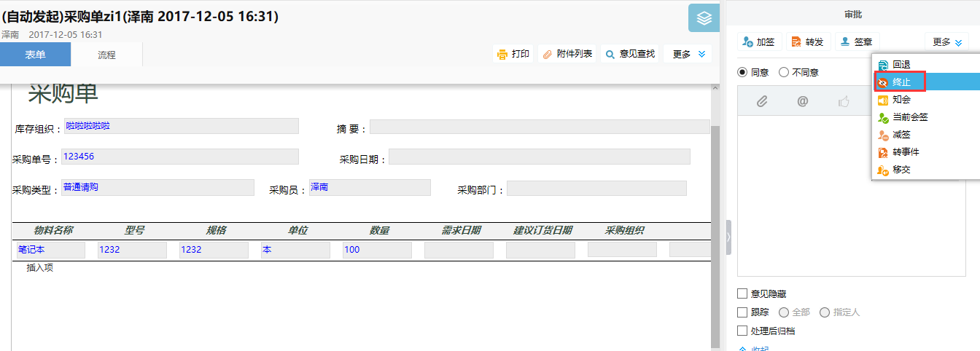Viewport: 980px width, 351px height.
Task: Click the 采购员 field 泽南
Action: click(370, 187)
